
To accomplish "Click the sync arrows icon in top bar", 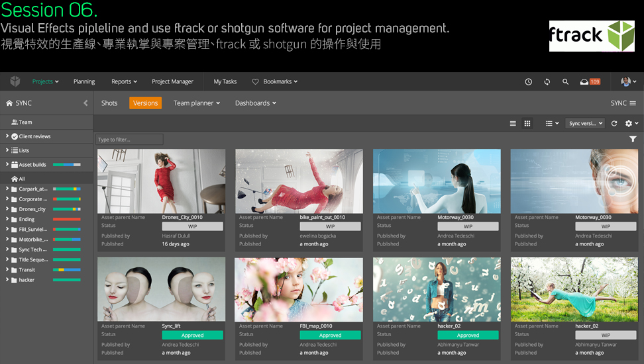I will [547, 82].
